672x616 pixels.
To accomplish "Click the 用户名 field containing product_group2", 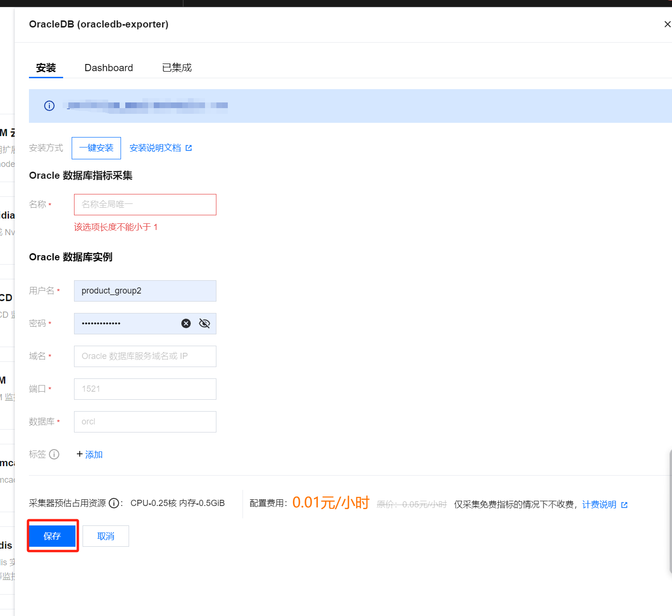I will 145,291.
